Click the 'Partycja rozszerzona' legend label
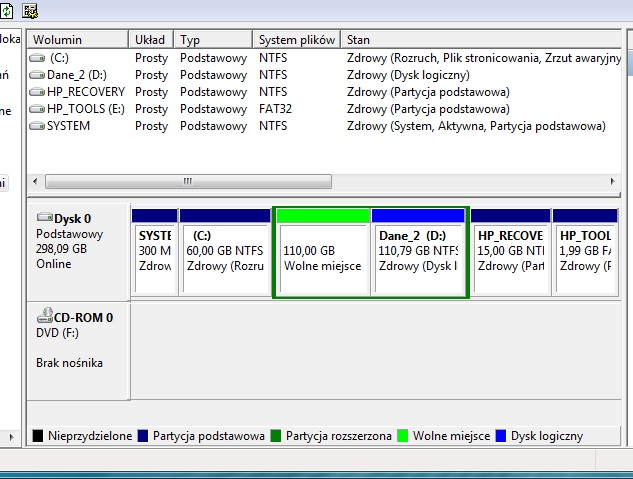This screenshot has height=479, width=633. tap(339, 436)
